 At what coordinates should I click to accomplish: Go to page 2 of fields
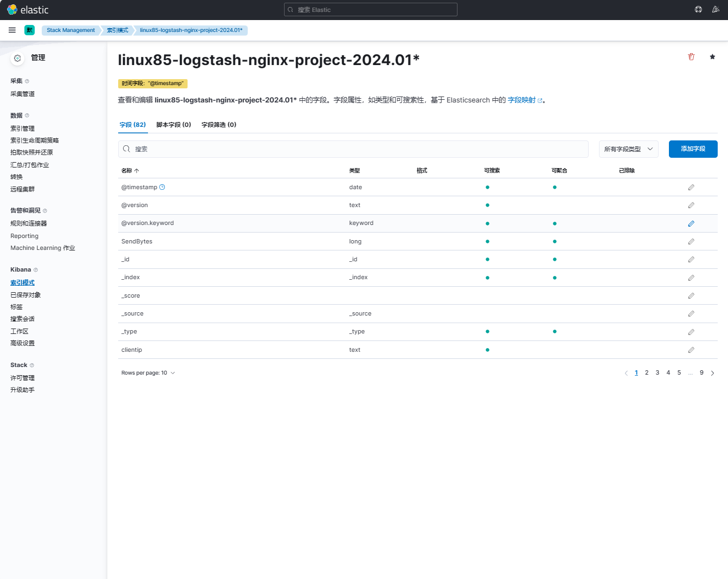(647, 373)
